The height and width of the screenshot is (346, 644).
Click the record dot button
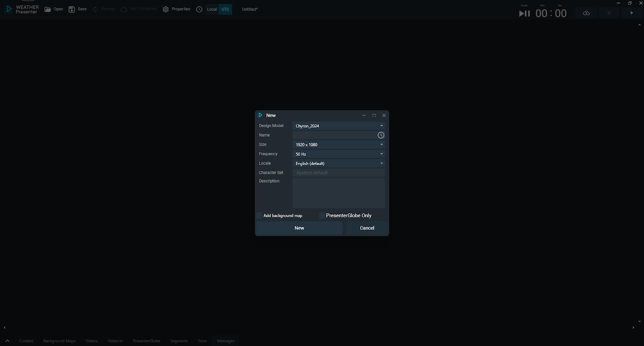tap(609, 13)
